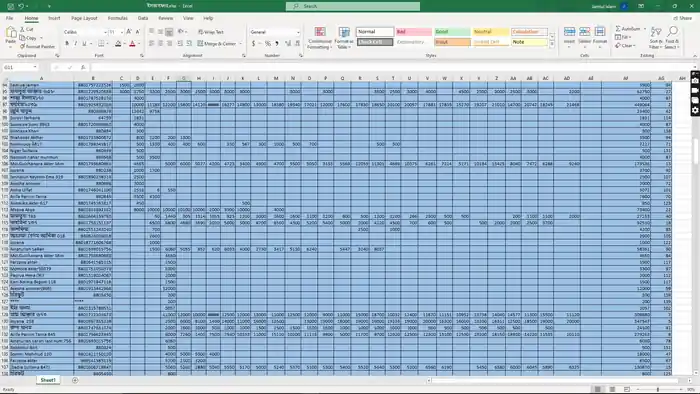Click the Name Box showing G11
The image size is (700, 394).
pos(20,67)
